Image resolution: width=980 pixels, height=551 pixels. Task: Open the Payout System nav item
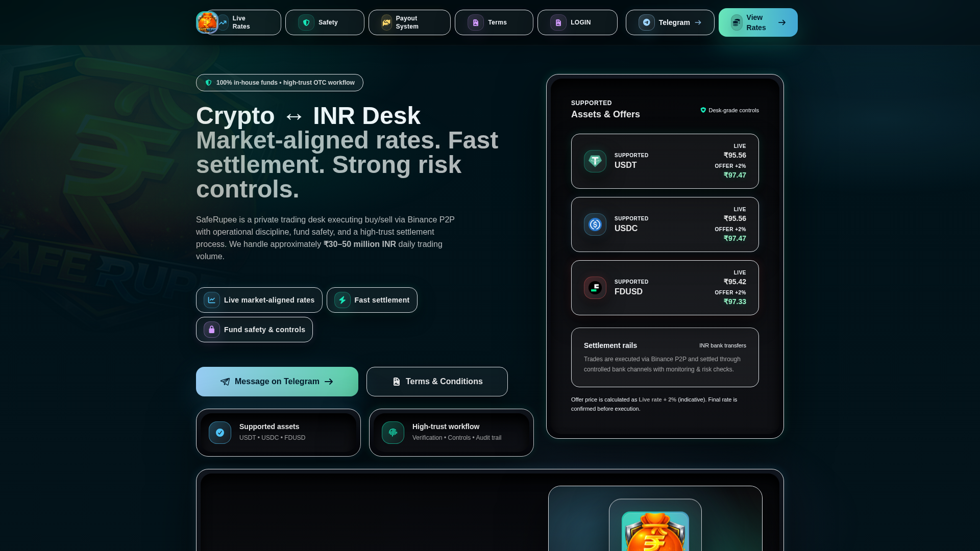tap(409, 22)
